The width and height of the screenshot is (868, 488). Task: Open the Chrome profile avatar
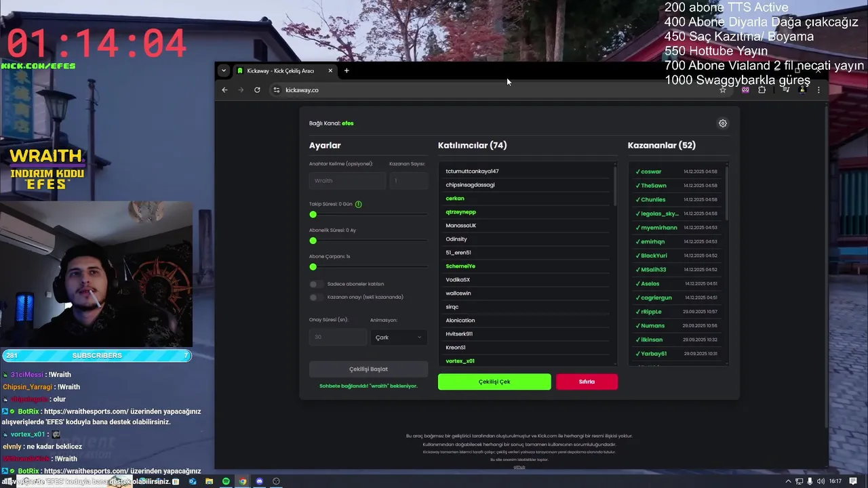(803, 89)
